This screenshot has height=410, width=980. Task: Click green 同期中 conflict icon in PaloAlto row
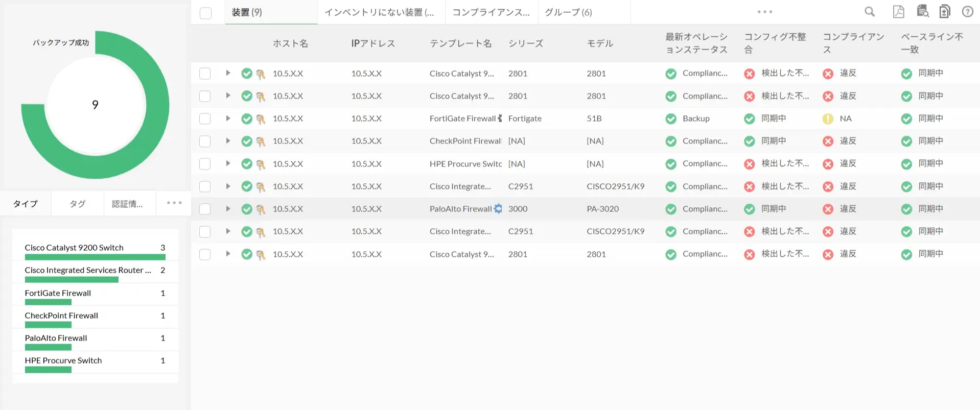pos(749,209)
